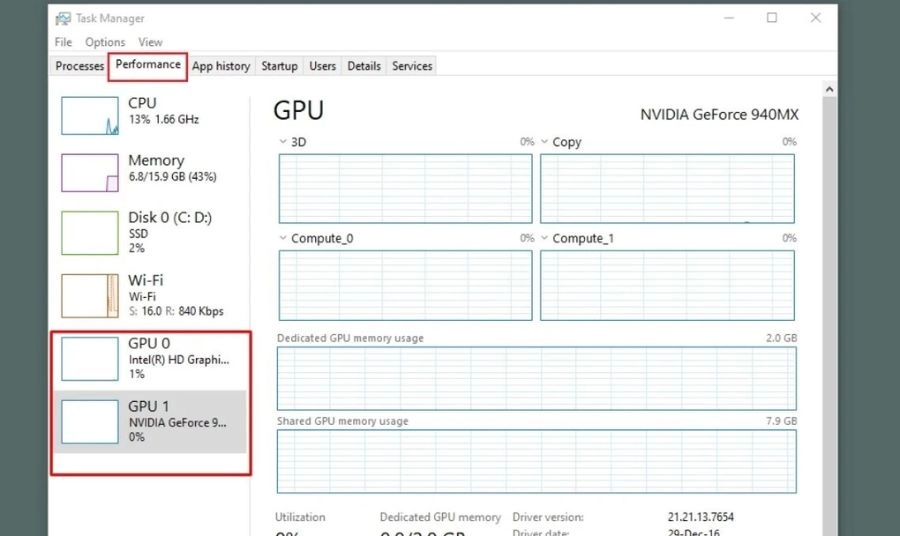
Task: Select the Wi-Fi throughput graph thumbnail
Action: click(x=90, y=296)
